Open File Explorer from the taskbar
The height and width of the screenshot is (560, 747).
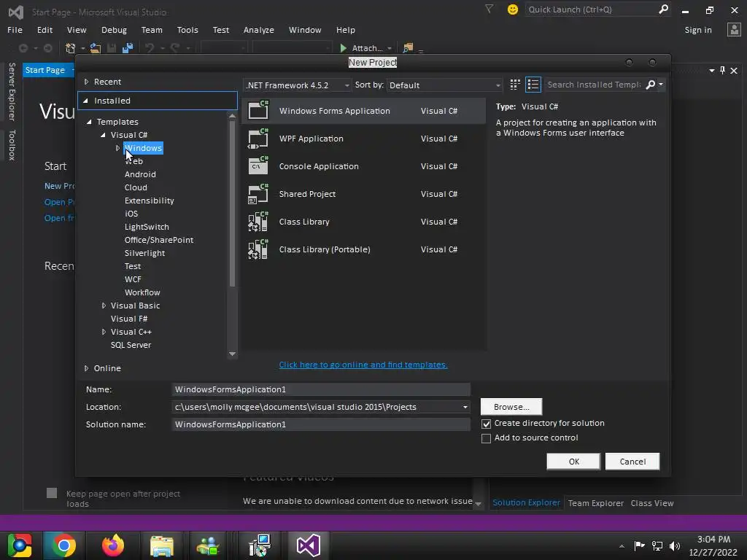click(x=162, y=545)
